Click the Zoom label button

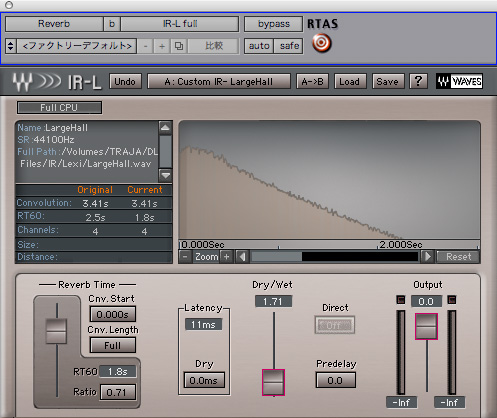coord(206,257)
